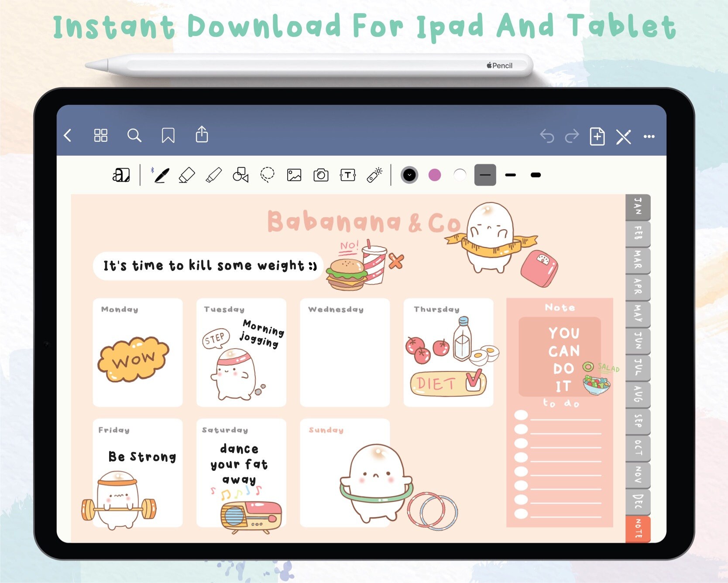Pick the purple pen color

[x=435, y=175]
